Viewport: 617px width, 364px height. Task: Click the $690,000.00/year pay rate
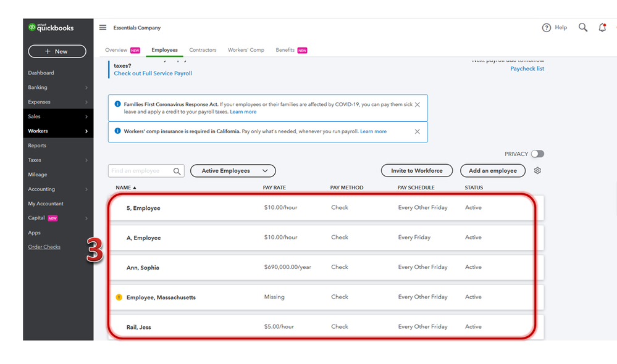pos(288,267)
